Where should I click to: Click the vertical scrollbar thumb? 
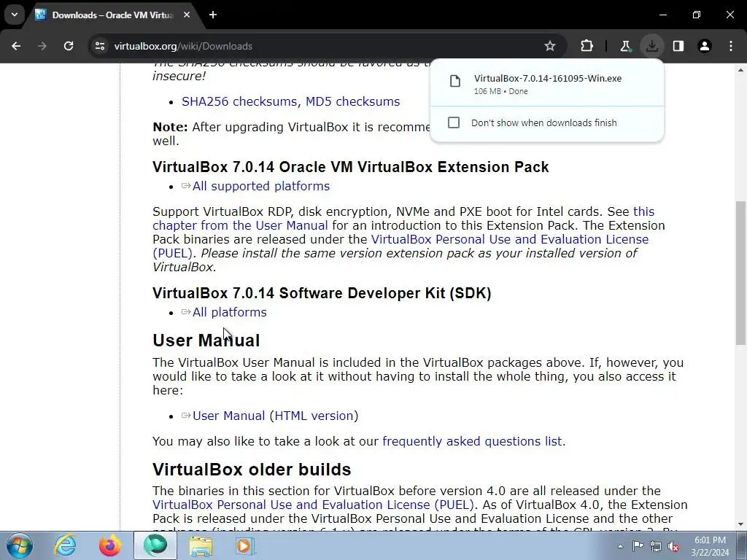(740, 273)
